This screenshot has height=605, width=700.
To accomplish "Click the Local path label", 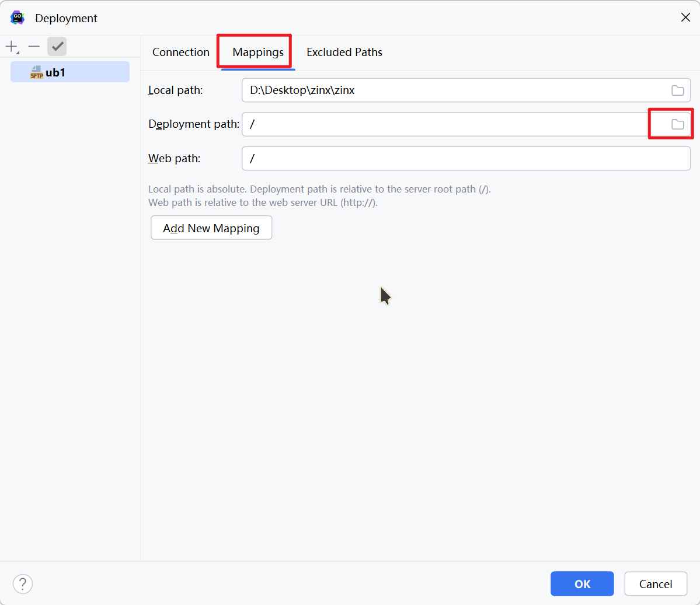I will point(176,90).
